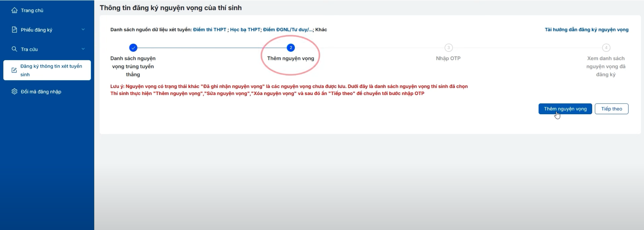Select the step 3 circle above Nhập OTP
Viewport: 644px width, 230px height.
[x=448, y=48]
